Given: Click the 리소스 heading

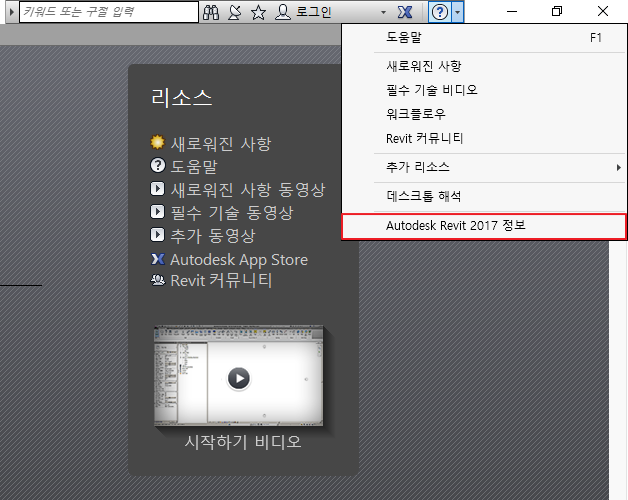Looking at the screenshot, I should [x=181, y=98].
